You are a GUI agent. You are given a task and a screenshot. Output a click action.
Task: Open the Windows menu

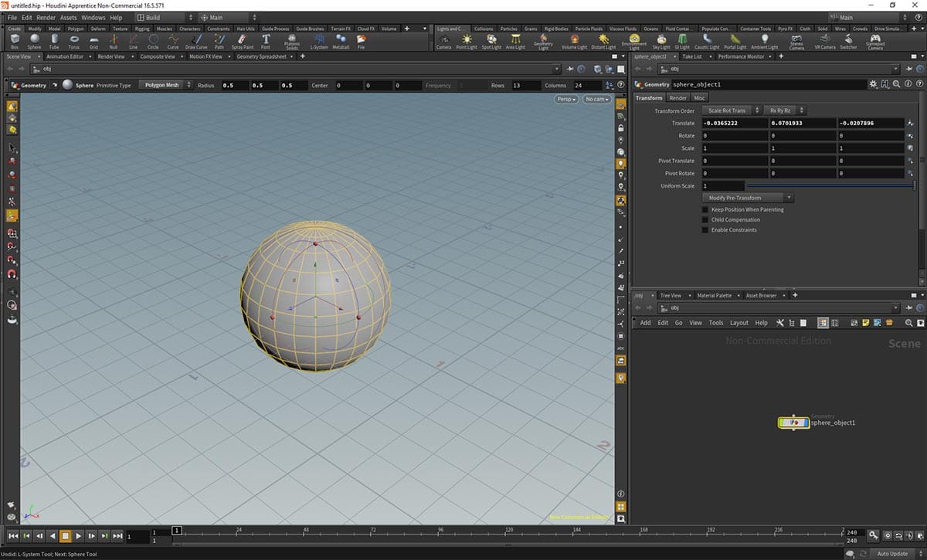93,17
